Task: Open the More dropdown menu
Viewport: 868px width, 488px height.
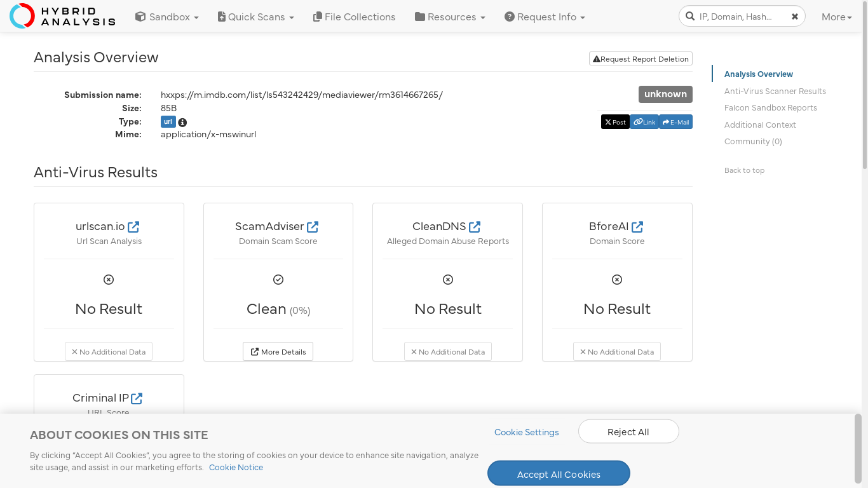Action: pos(836,17)
